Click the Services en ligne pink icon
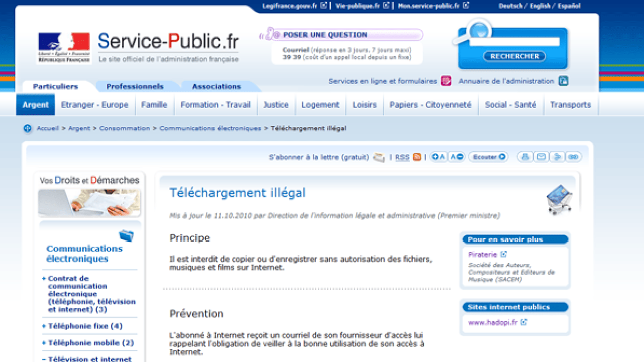Image resolution: width=644 pixels, height=362 pixels. pos(446,81)
